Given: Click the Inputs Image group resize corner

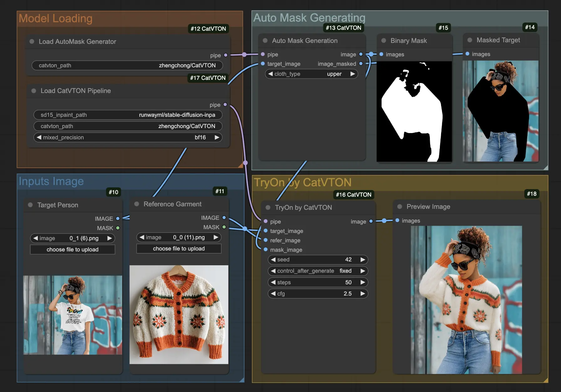Looking at the screenshot, I should point(242,380).
